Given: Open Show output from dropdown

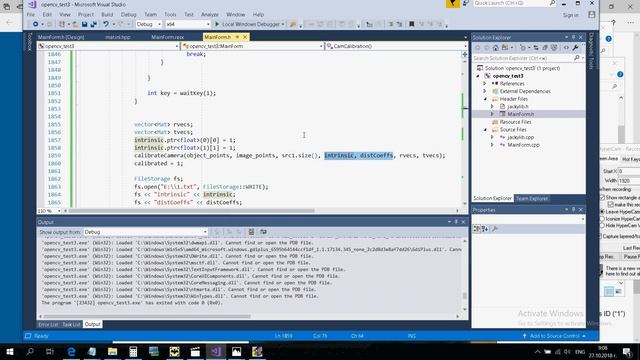Looking at the screenshot, I should click(145, 232).
